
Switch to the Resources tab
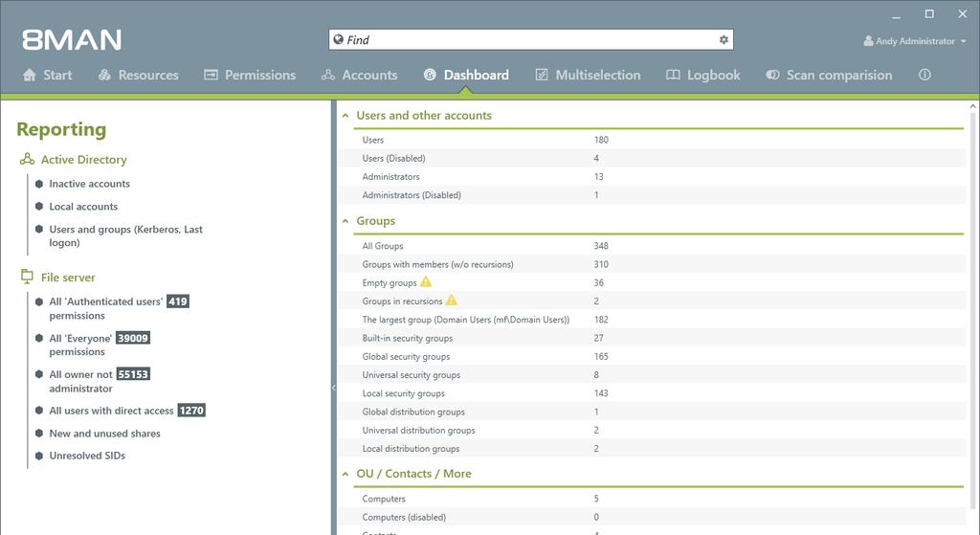(139, 75)
